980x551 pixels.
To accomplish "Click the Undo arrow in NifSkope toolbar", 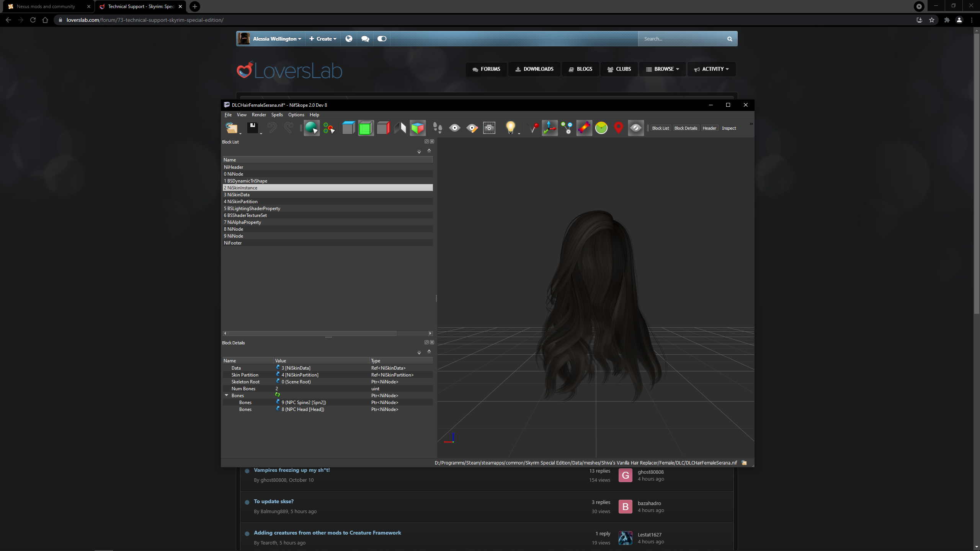I will (272, 128).
